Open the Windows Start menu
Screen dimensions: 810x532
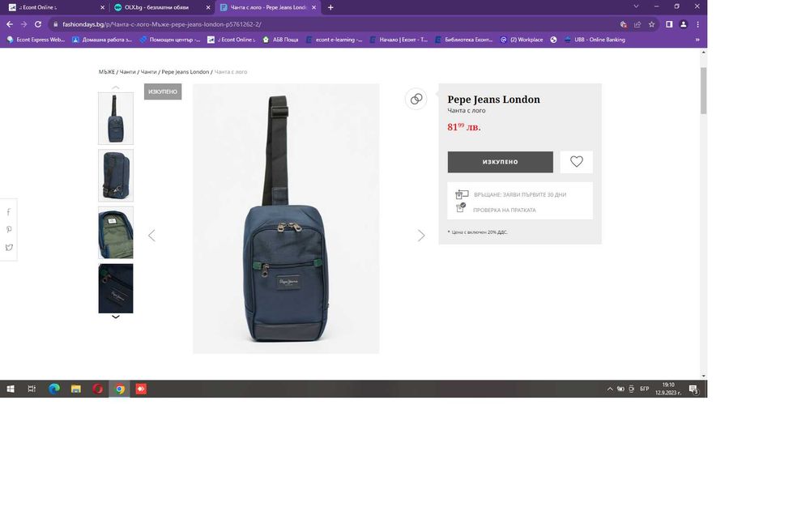(11, 389)
